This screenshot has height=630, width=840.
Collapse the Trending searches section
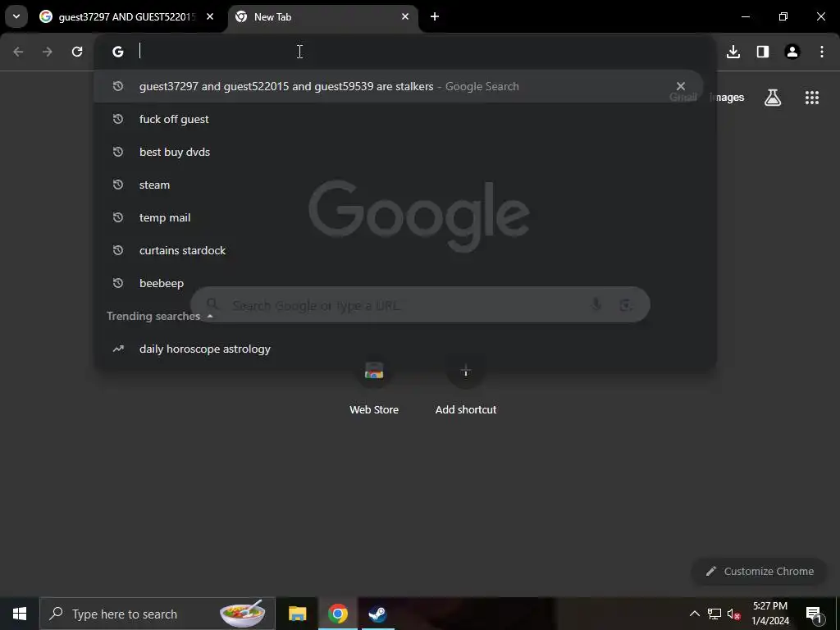[x=210, y=316]
